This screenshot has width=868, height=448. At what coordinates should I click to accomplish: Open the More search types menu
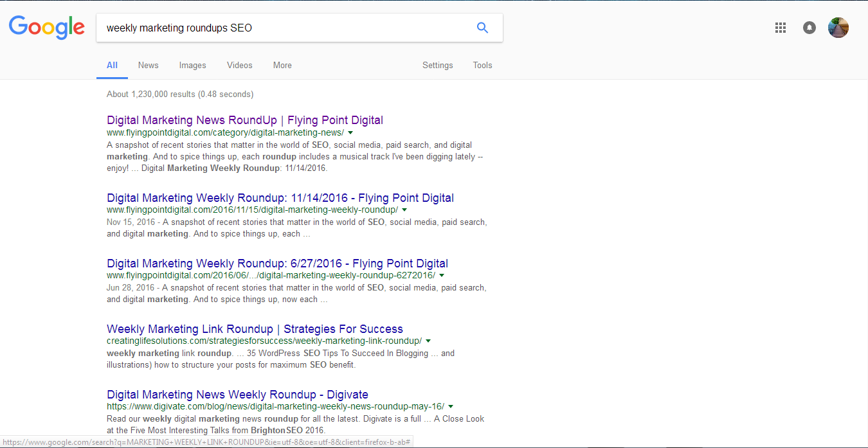(x=282, y=65)
